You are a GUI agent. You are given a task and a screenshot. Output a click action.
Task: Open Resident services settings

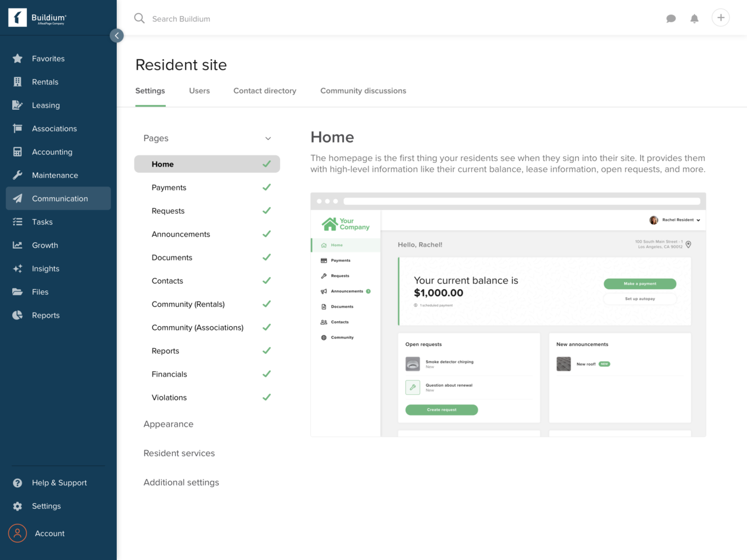pyautogui.click(x=179, y=453)
